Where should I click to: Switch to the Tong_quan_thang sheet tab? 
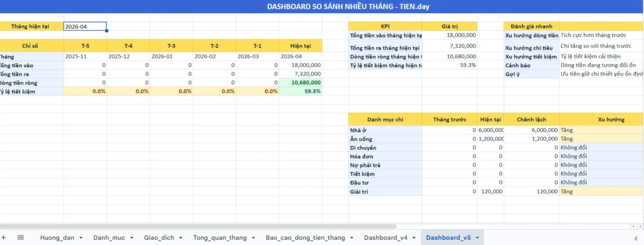tap(220, 237)
